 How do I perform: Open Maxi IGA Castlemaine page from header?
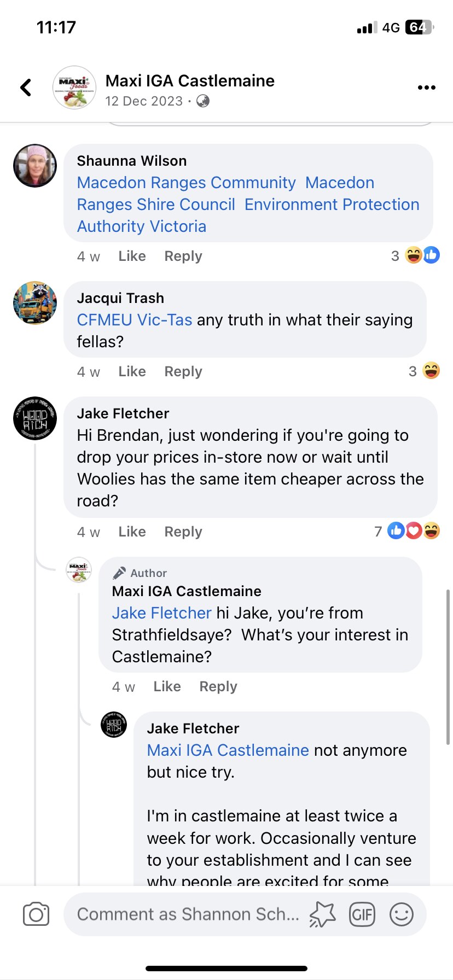click(190, 80)
